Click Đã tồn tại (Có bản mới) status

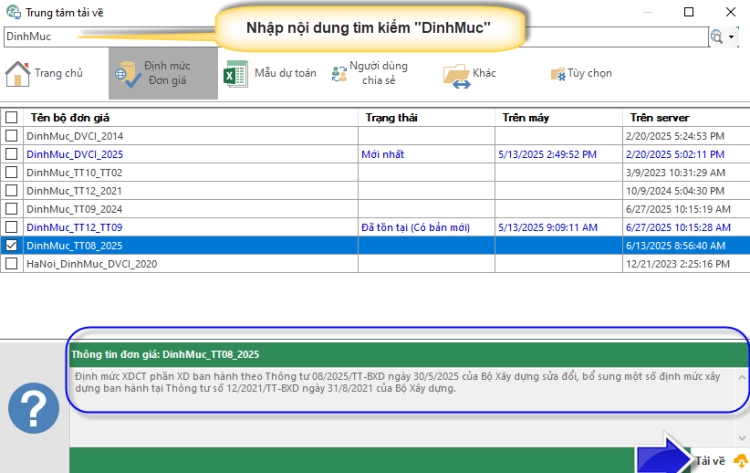coord(415,227)
